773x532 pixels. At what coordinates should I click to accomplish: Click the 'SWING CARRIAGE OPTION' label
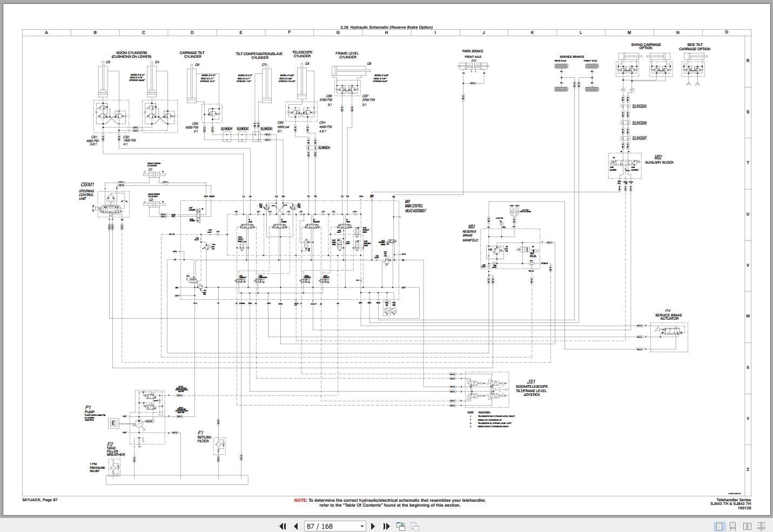pyautogui.click(x=646, y=46)
